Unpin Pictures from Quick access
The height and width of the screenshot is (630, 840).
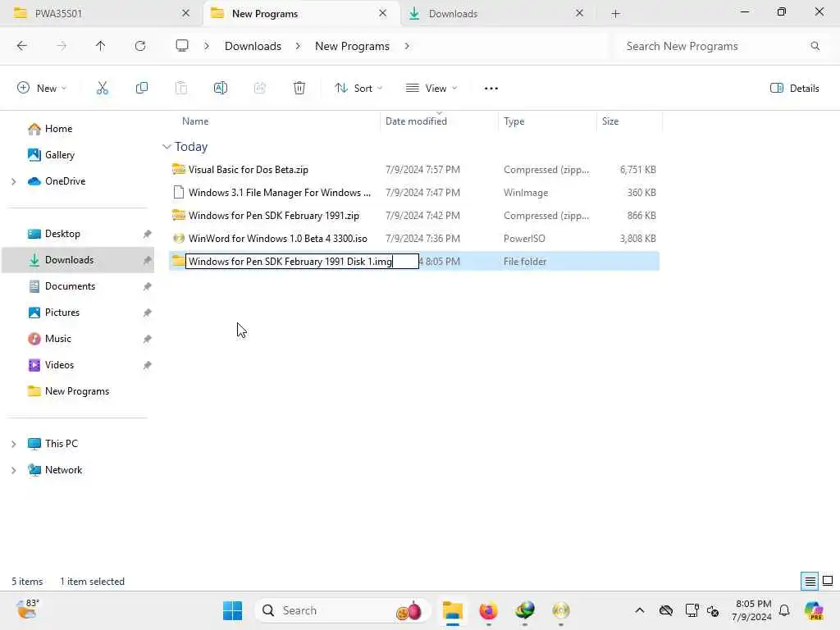(148, 313)
